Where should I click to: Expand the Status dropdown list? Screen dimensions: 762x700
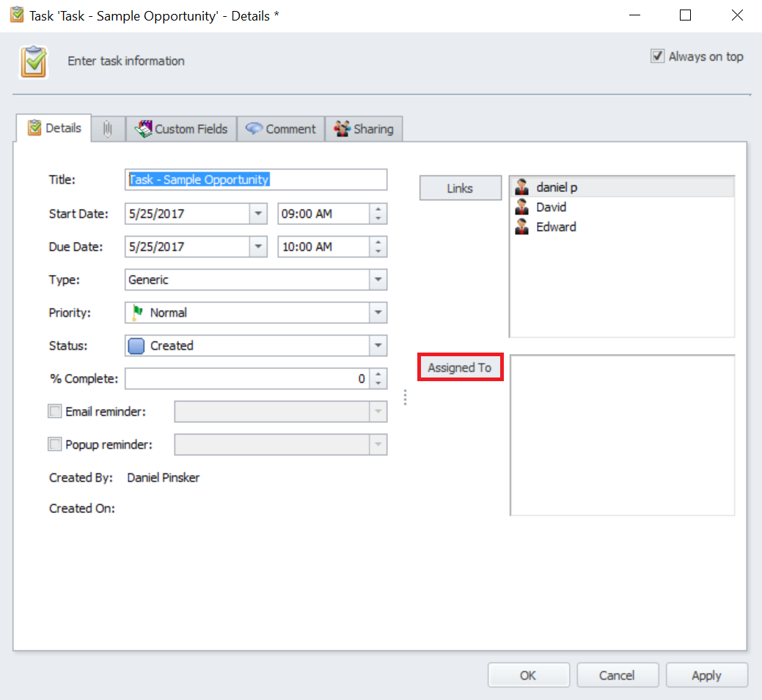(378, 346)
